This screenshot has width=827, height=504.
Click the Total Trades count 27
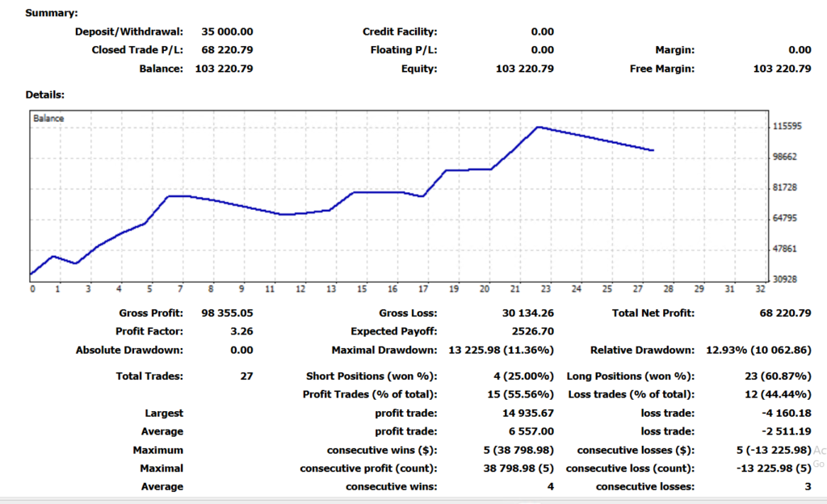coord(246,376)
